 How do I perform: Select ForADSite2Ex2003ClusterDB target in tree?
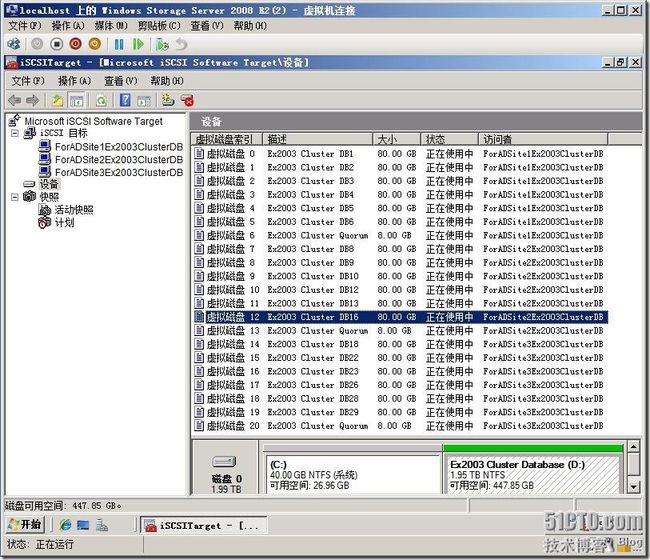click(x=118, y=159)
